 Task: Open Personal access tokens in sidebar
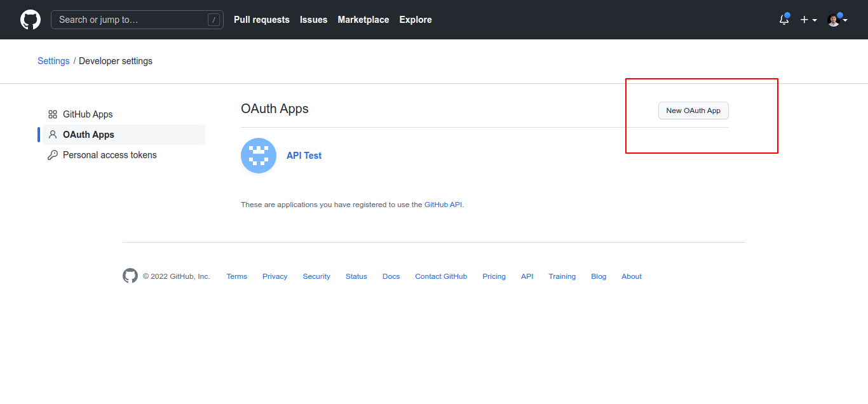[x=109, y=155]
